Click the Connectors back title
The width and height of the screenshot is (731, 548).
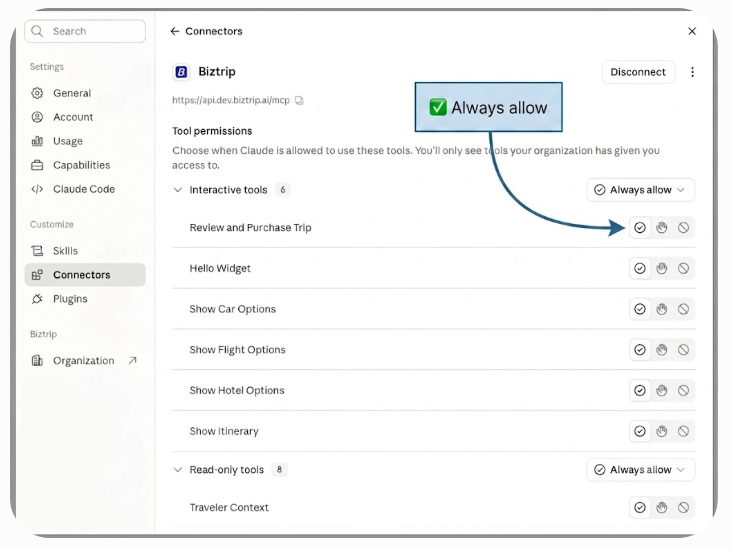(x=214, y=31)
